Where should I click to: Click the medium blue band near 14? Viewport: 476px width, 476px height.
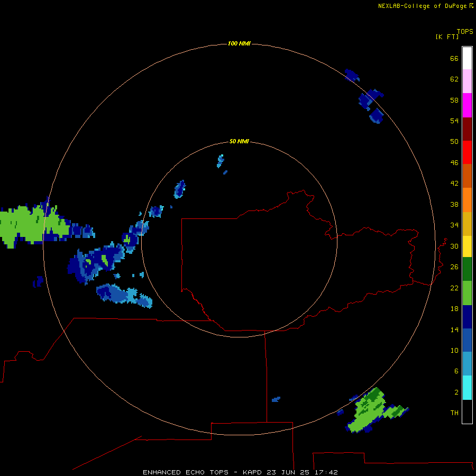[467, 340]
